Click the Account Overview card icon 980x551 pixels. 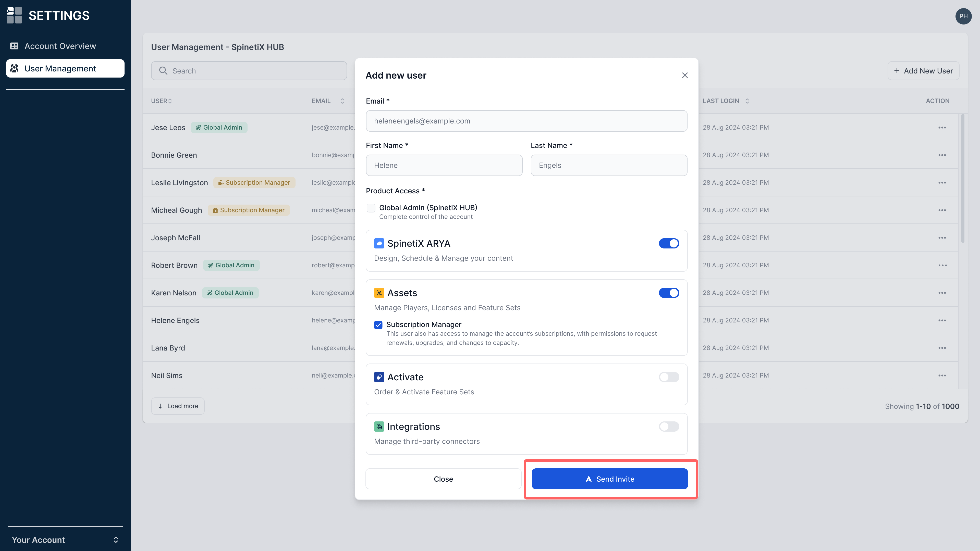15,46
